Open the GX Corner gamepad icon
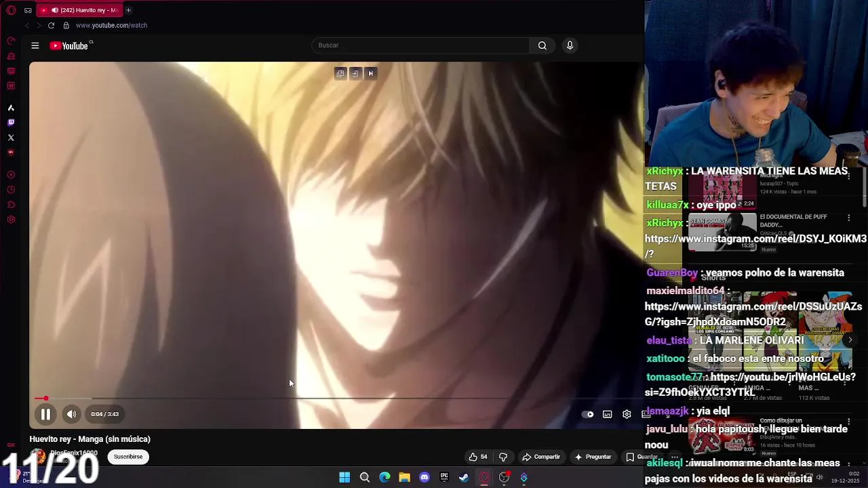The height and width of the screenshot is (488, 868). (28, 10)
